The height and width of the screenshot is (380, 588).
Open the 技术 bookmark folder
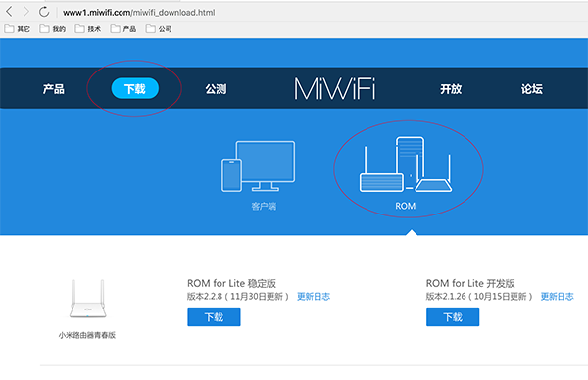point(88,28)
